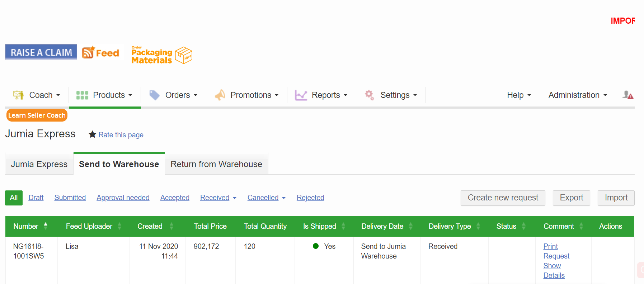Open Print Request link in first row
Image resolution: width=644 pixels, height=284 pixels.
(x=556, y=251)
